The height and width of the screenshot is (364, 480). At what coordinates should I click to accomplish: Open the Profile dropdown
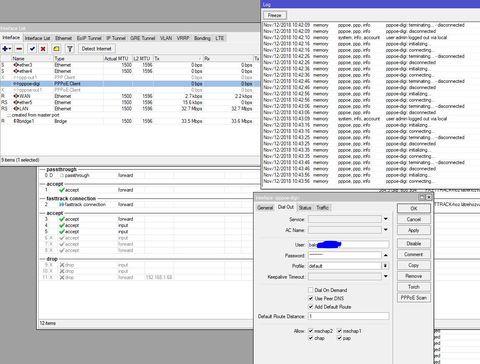click(x=385, y=266)
